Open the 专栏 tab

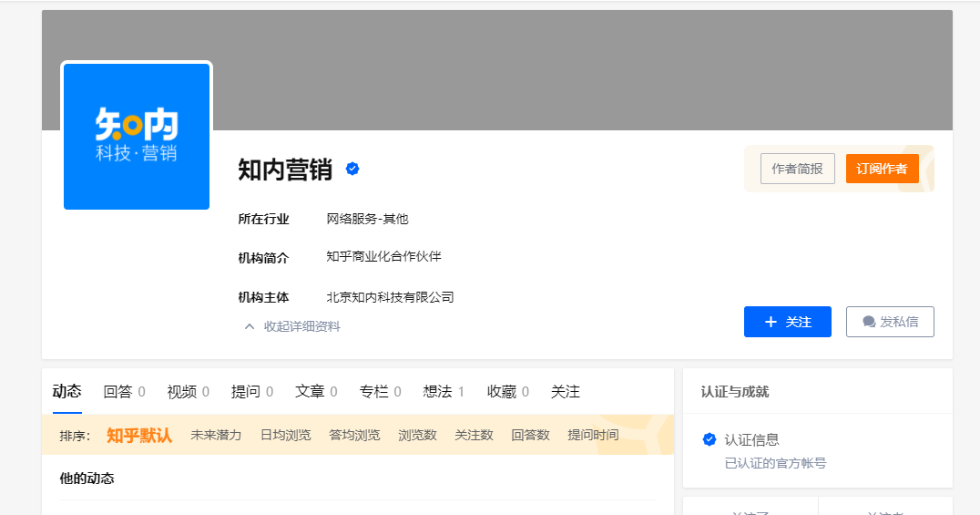point(380,392)
